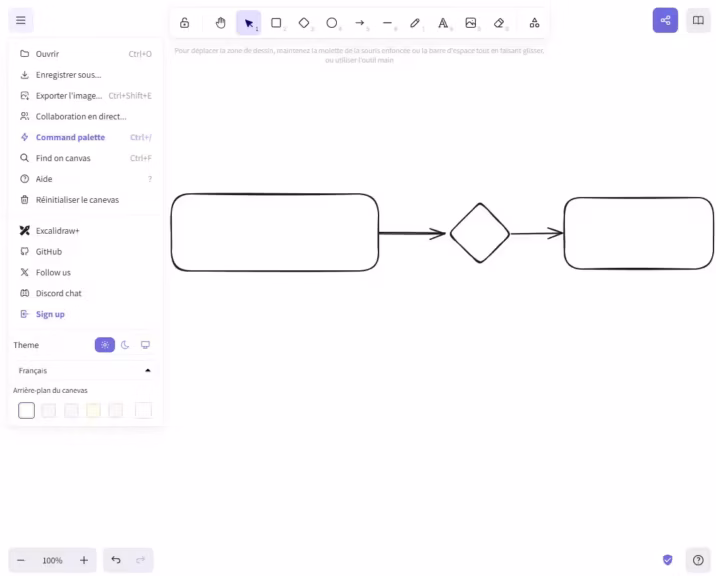Collapse the hamburger main menu
Image resolution: width=716 pixels, height=576 pixels.
point(21,20)
